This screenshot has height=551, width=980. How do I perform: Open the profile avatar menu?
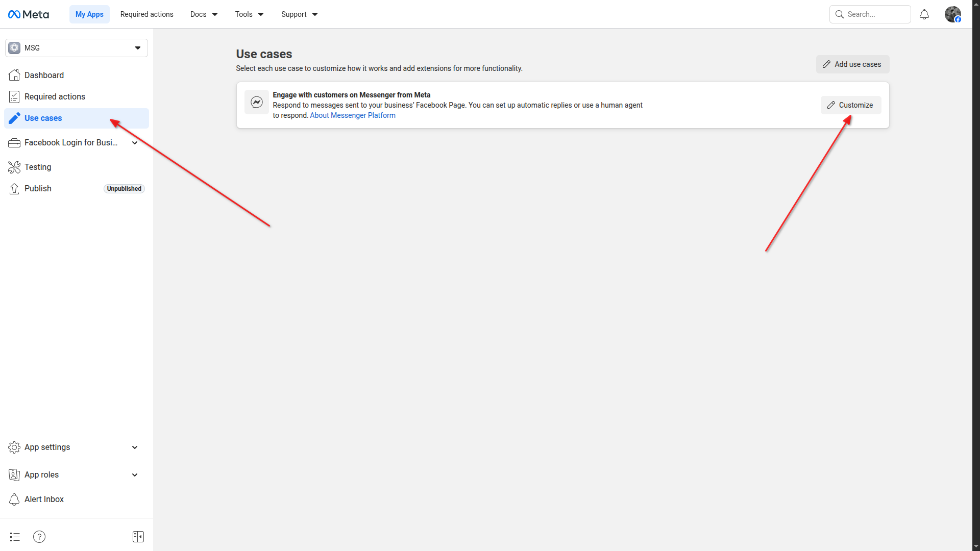952,14
